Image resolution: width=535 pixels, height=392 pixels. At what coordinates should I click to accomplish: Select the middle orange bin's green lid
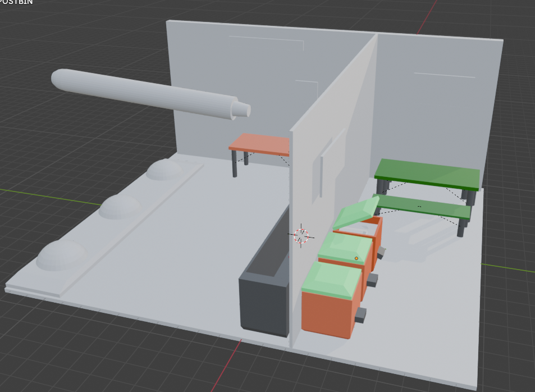click(x=344, y=247)
